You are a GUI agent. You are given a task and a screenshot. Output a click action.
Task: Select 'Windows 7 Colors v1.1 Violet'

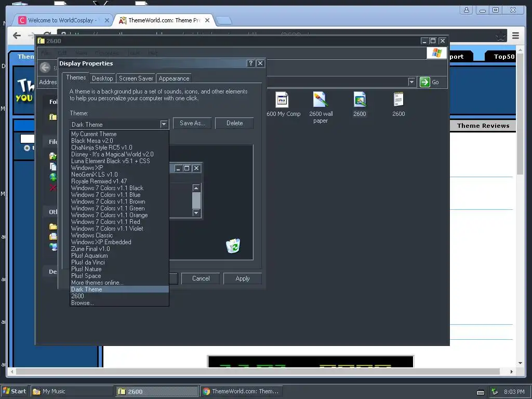(119, 229)
